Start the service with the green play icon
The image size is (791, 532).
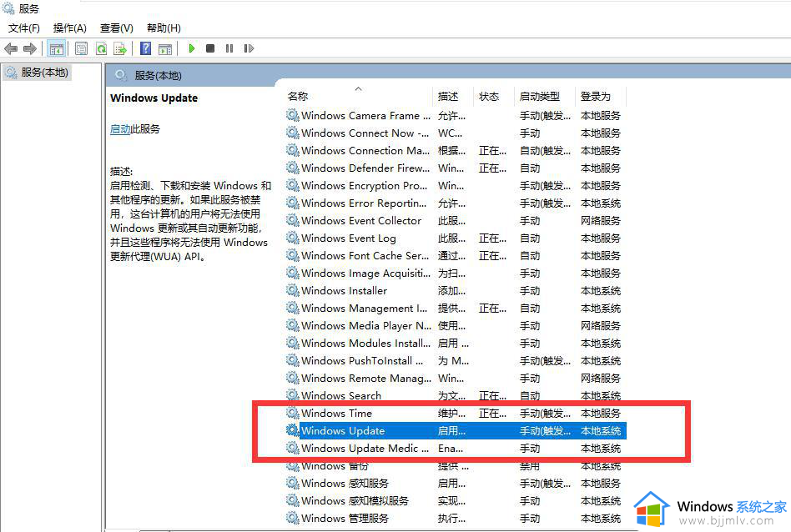point(192,48)
